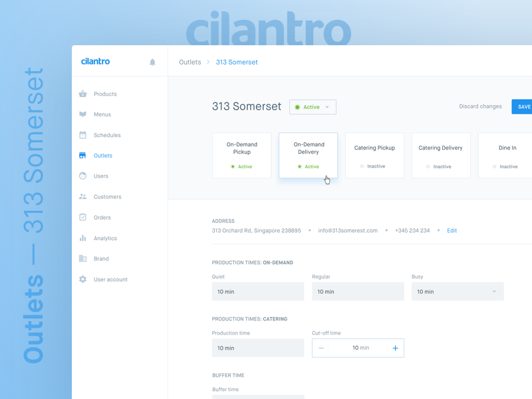Select the Catering Delivery card
This screenshot has height=399, width=532.
pos(441,155)
